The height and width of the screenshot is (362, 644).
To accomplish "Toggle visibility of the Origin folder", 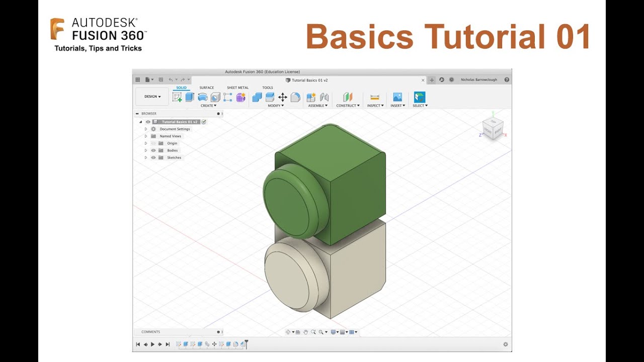I will point(153,143).
